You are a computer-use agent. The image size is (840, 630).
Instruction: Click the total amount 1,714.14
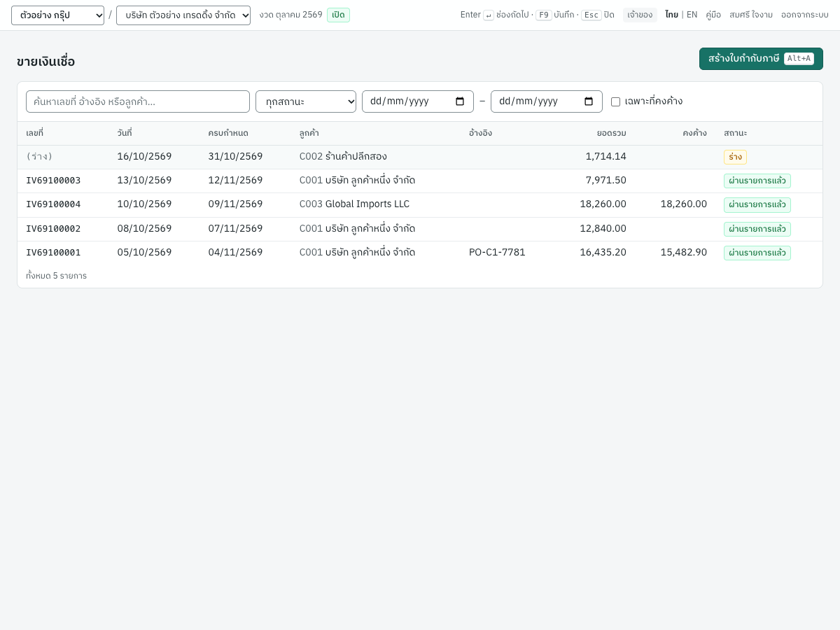(x=606, y=157)
